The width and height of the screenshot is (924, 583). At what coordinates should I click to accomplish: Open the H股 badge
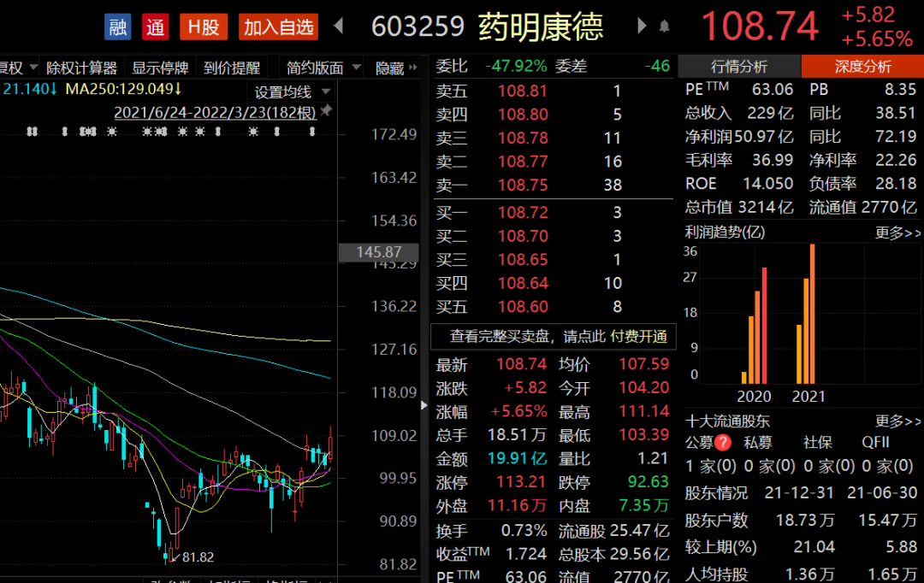(x=204, y=27)
